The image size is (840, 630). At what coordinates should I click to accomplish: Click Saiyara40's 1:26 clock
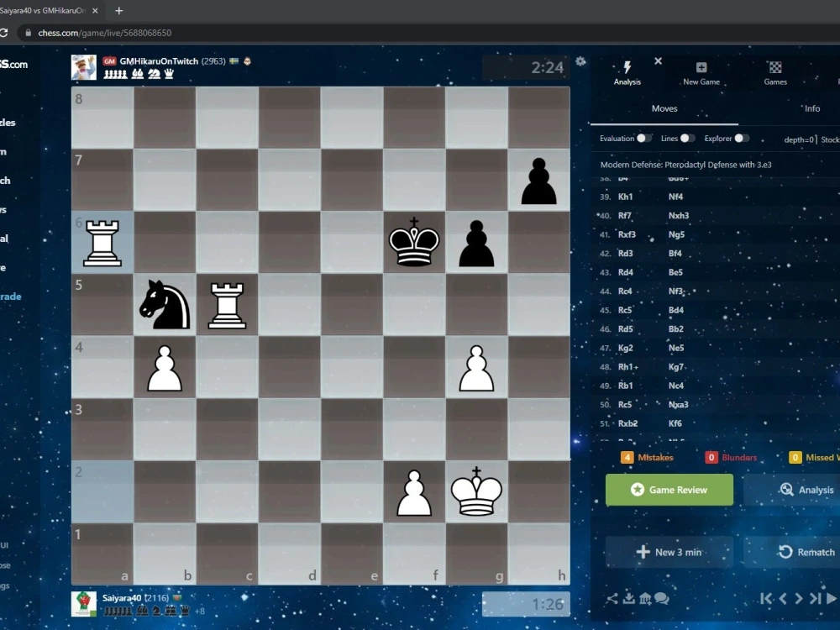coord(526,604)
